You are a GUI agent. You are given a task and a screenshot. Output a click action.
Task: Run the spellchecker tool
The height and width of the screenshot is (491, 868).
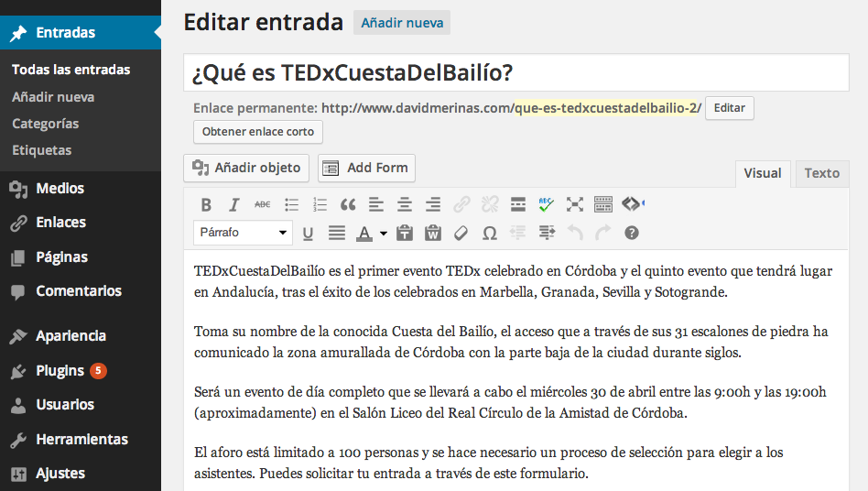(547, 205)
